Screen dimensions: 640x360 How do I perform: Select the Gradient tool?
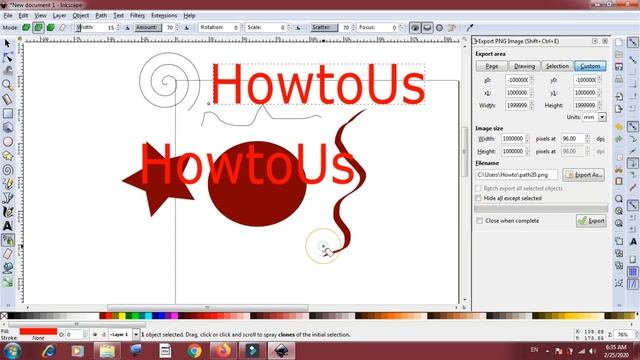tap(7, 282)
